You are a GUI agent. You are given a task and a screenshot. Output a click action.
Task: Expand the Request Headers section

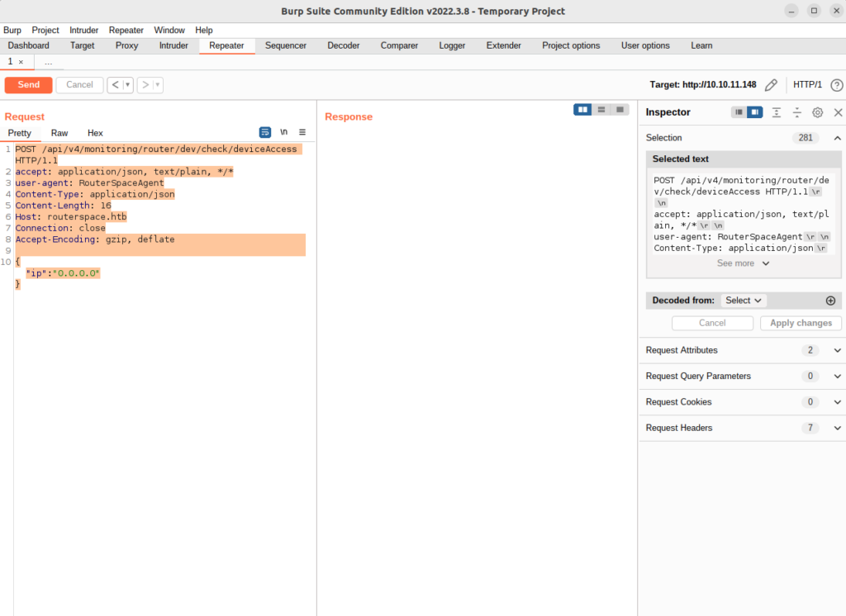(838, 429)
